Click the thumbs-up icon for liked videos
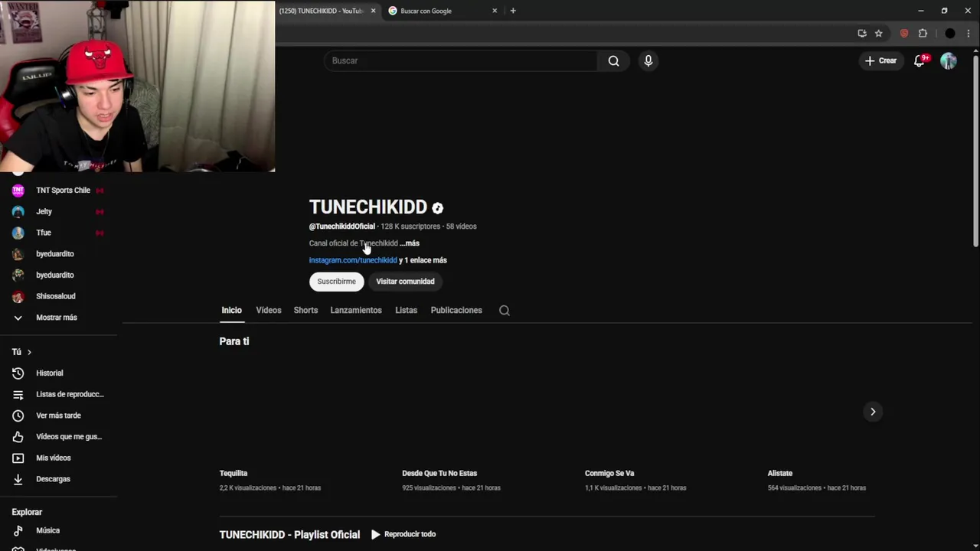 18,436
